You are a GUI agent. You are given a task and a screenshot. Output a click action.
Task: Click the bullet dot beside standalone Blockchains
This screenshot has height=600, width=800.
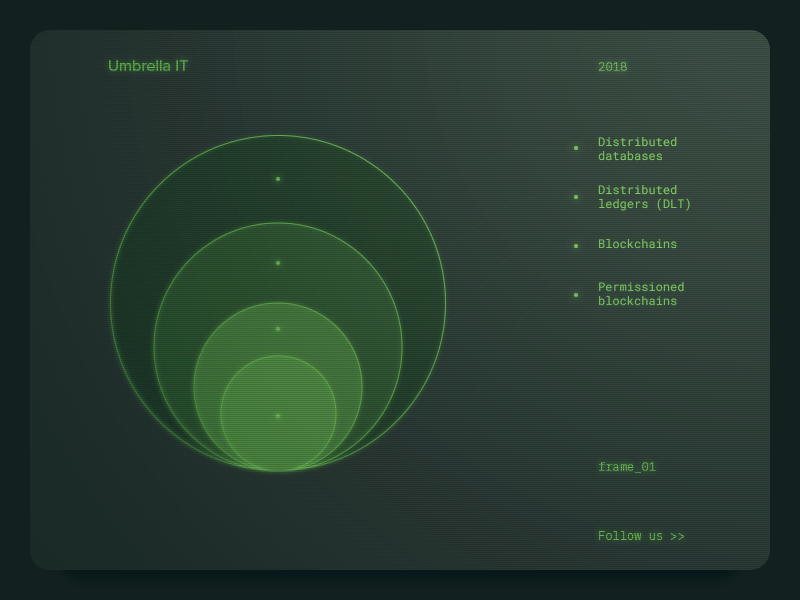tap(576, 246)
